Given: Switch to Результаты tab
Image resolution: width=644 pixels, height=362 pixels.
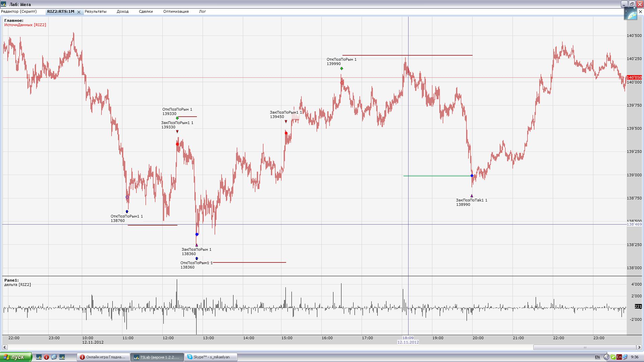Looking at the screenshot, I should (x=95, y=11).
